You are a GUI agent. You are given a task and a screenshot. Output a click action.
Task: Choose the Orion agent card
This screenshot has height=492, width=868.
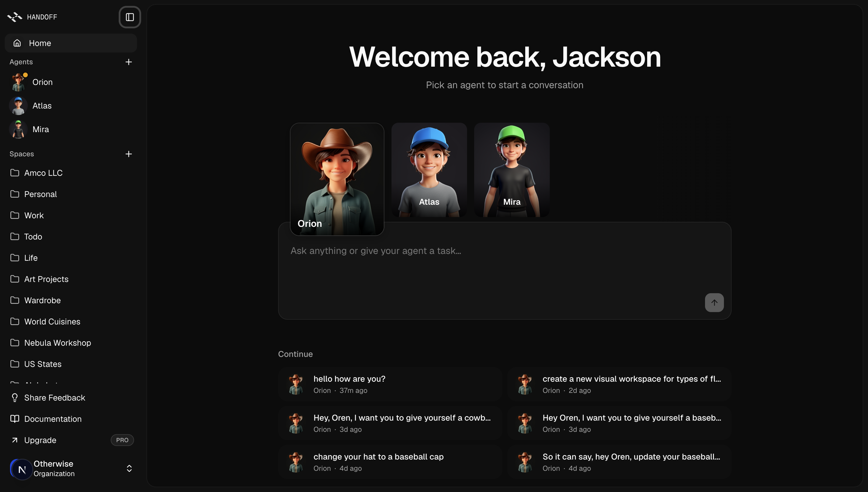pyautogui.click(x=337, y=179)
